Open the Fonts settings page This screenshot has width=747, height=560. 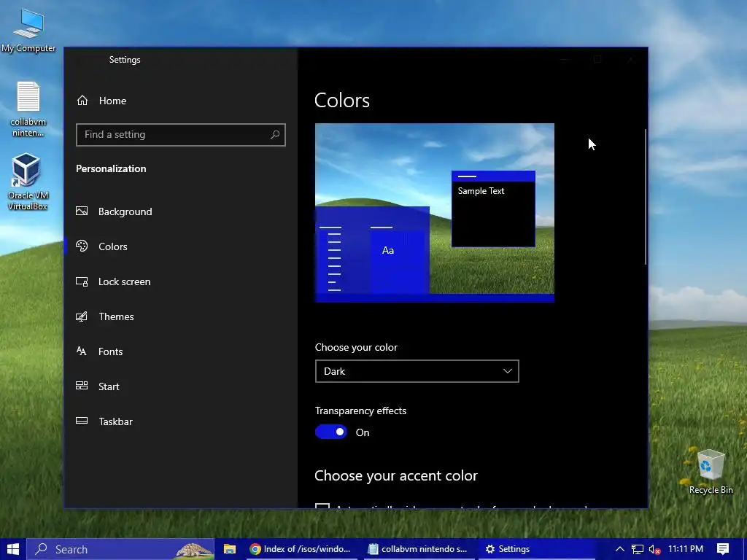[x=181, y=351]
